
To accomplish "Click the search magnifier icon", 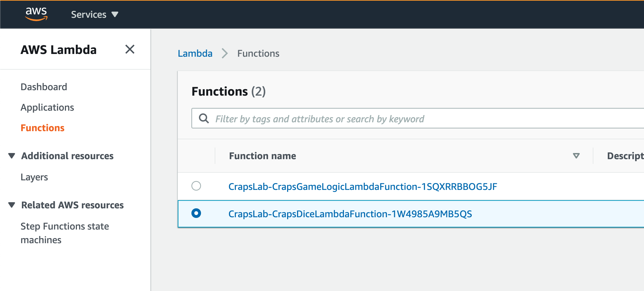I will pyautogui.click(x=204, y=119).
